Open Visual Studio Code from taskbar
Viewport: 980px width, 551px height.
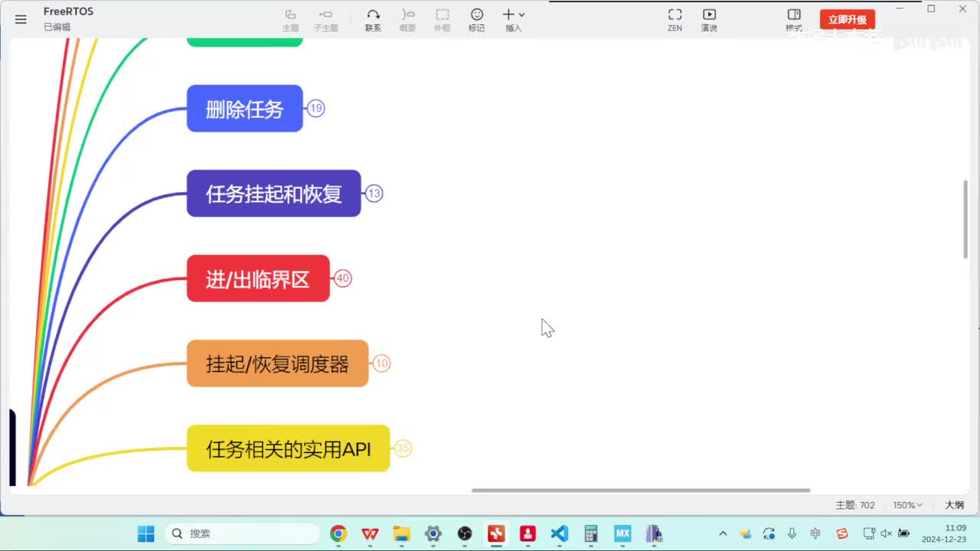[x=560, y=533]
